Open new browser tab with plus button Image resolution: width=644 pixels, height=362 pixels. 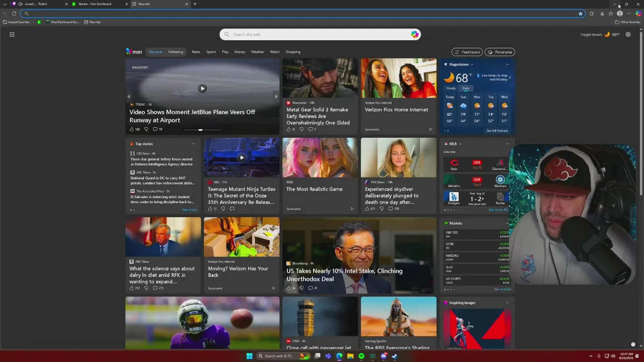pos(195,4)
